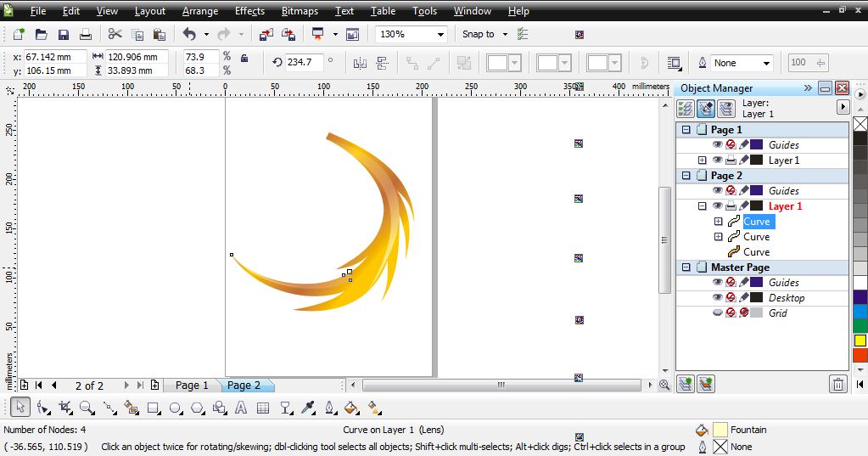Copy the selection with the Copy icon
This screenshot has height=456, width=868.
pos(137,34)
